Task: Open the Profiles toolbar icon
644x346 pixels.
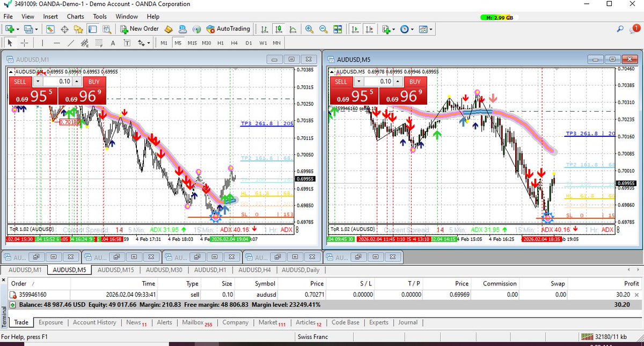Action: (x=28, y=29)
